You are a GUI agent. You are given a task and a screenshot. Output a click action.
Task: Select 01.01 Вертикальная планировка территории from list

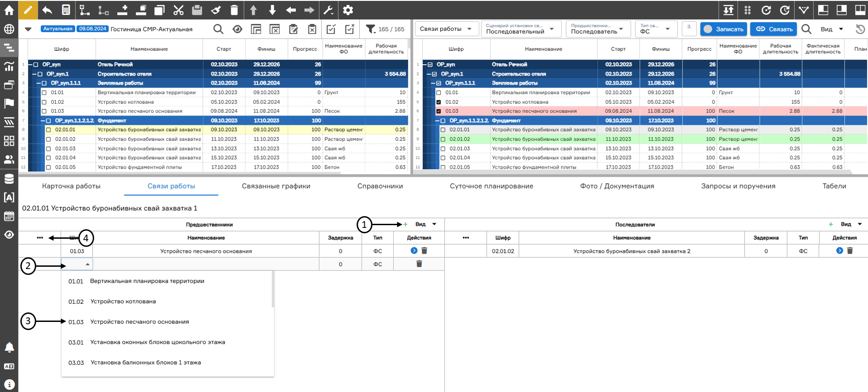coord(167,281)
